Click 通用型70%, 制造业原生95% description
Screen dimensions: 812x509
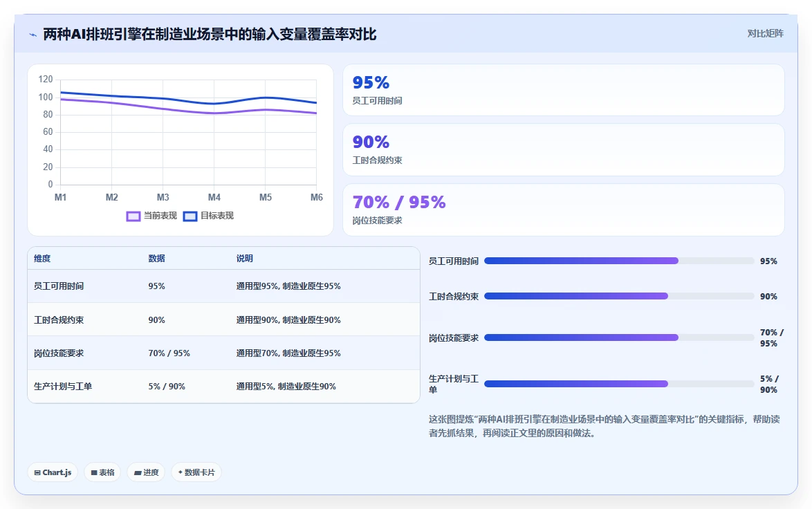tap(288, 353)
